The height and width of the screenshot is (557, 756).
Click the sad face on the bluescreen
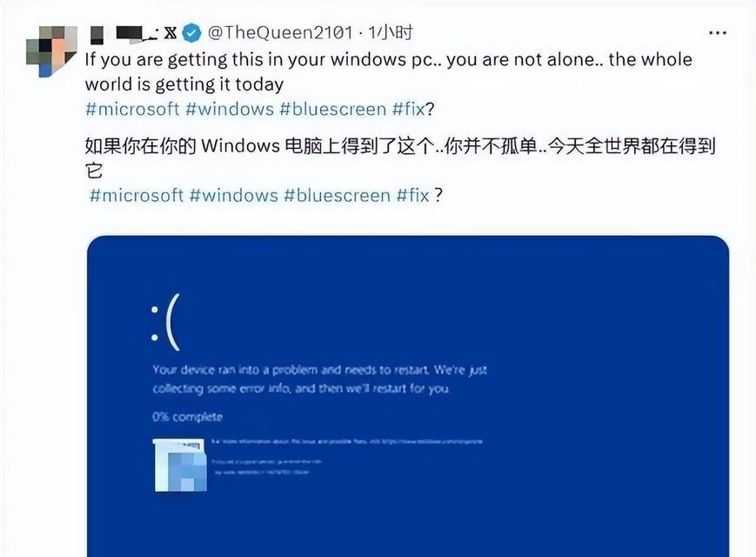click(165, 322)
